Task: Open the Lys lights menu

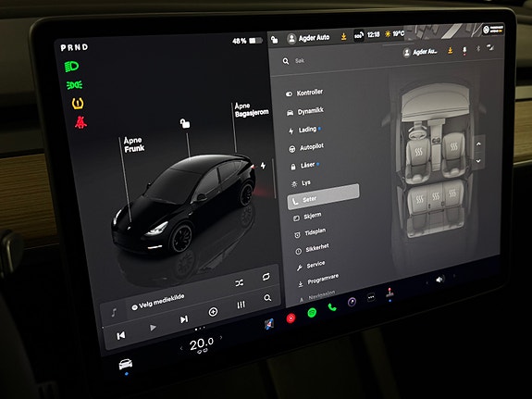Action: pyautogui.click(x=301, y=183)
